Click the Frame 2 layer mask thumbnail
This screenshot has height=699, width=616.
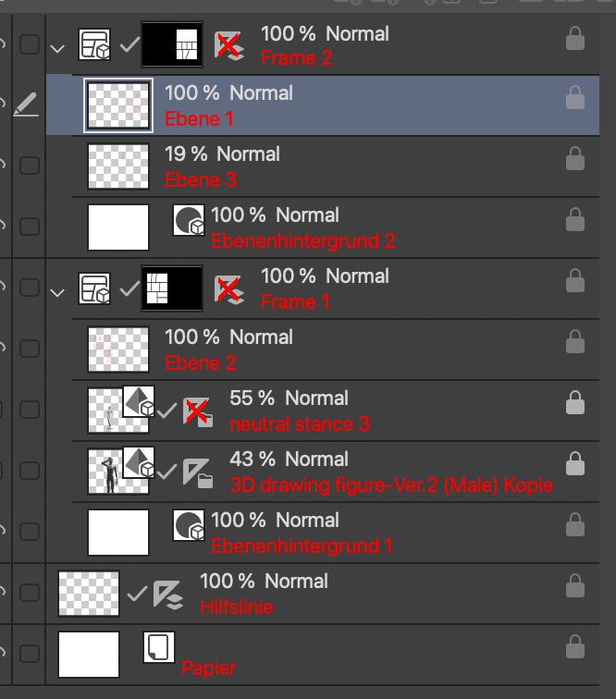coord(172,44)
